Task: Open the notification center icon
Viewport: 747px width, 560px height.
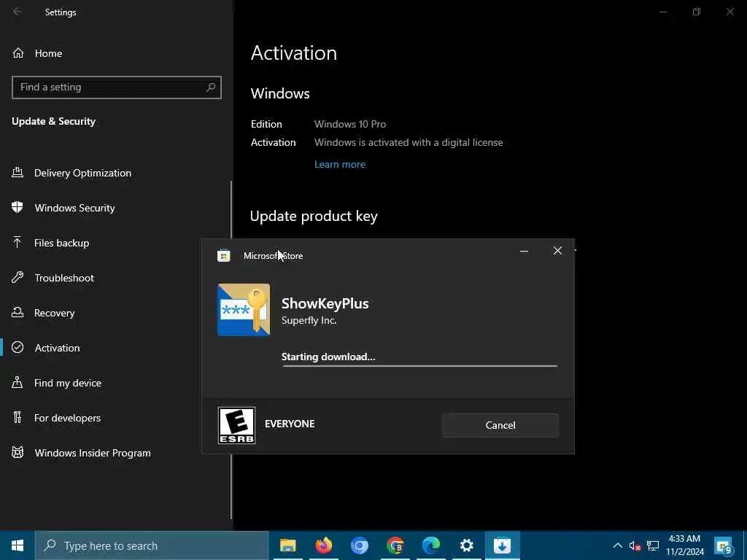Action: pos(724,545)
